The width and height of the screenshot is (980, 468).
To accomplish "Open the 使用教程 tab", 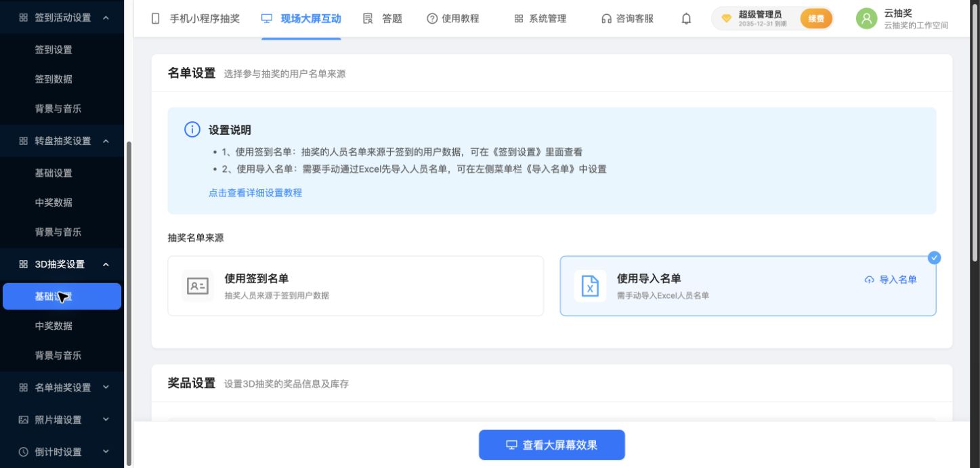I will tap(453, 19).
